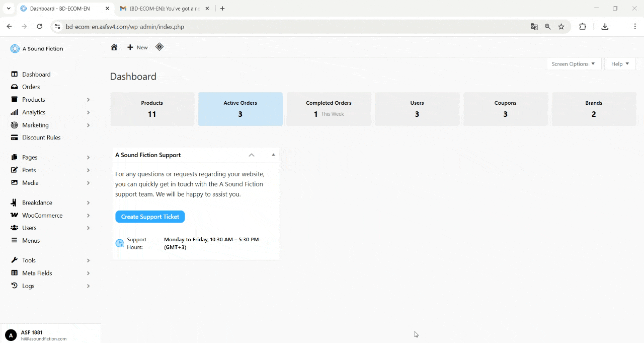Click the Breakdance diamond icon in the top toolbar
This screenshot has width=644, height=343.
pyautogui.click(x=159, y=46)
